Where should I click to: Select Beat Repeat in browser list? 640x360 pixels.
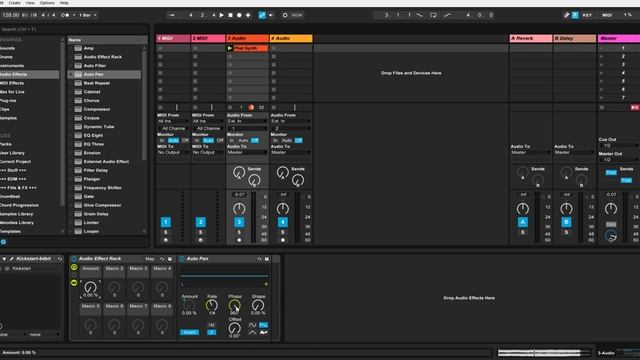click(96, 83)
